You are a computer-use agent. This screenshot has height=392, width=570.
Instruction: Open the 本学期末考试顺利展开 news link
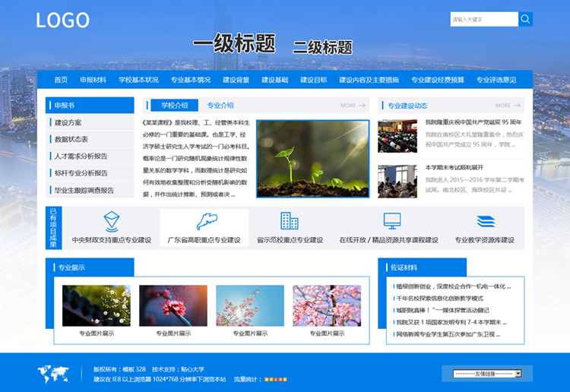454,167
